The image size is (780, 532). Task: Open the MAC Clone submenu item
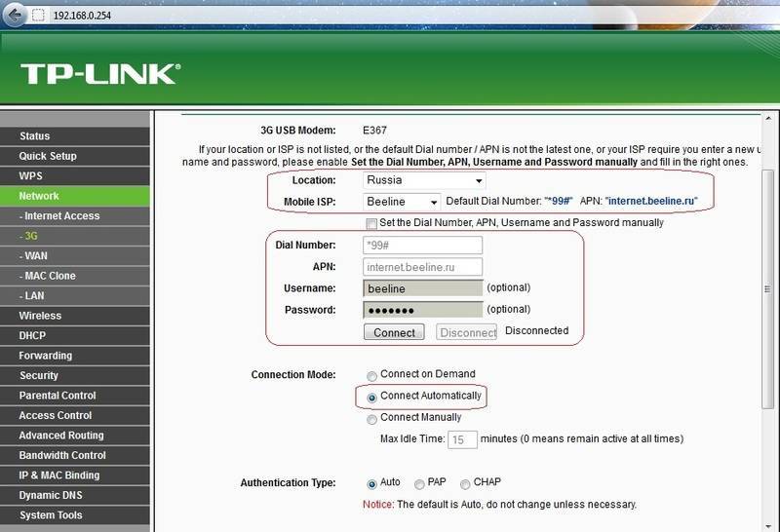75,276
